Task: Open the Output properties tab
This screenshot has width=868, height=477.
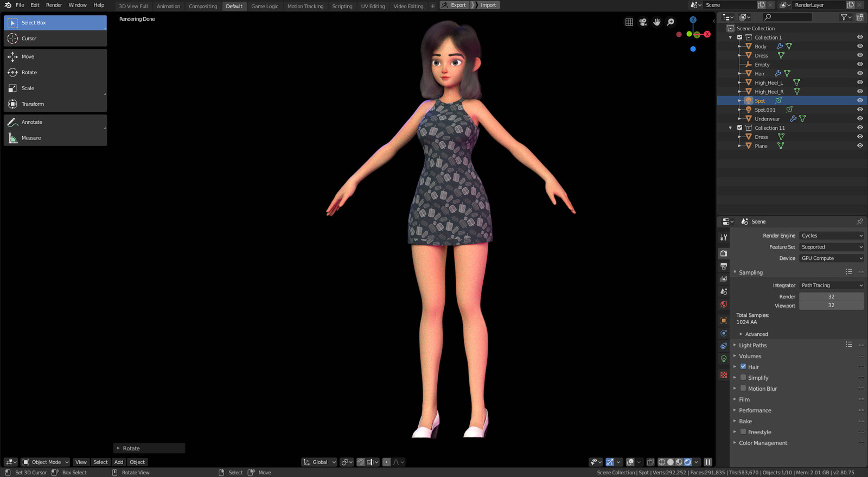Action: [x=724, y=266]
